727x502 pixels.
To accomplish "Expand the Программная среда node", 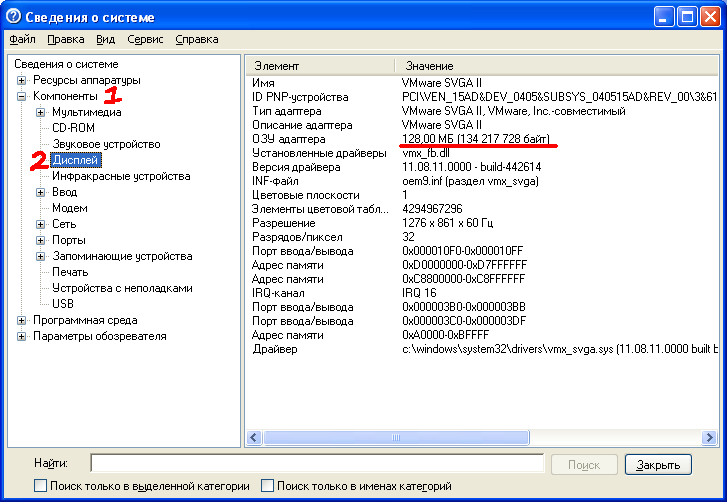I will point(21,320).
